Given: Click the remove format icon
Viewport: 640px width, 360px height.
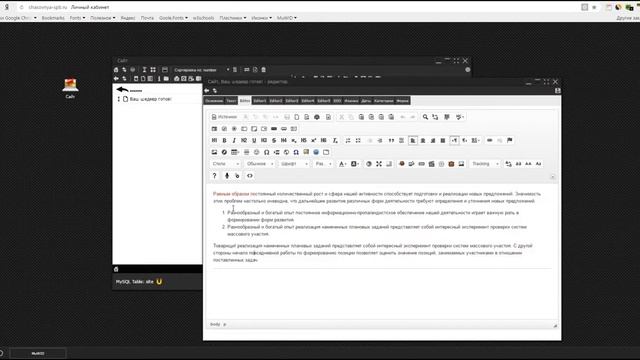Looking at the screenshot, I should tap(335, 140).
